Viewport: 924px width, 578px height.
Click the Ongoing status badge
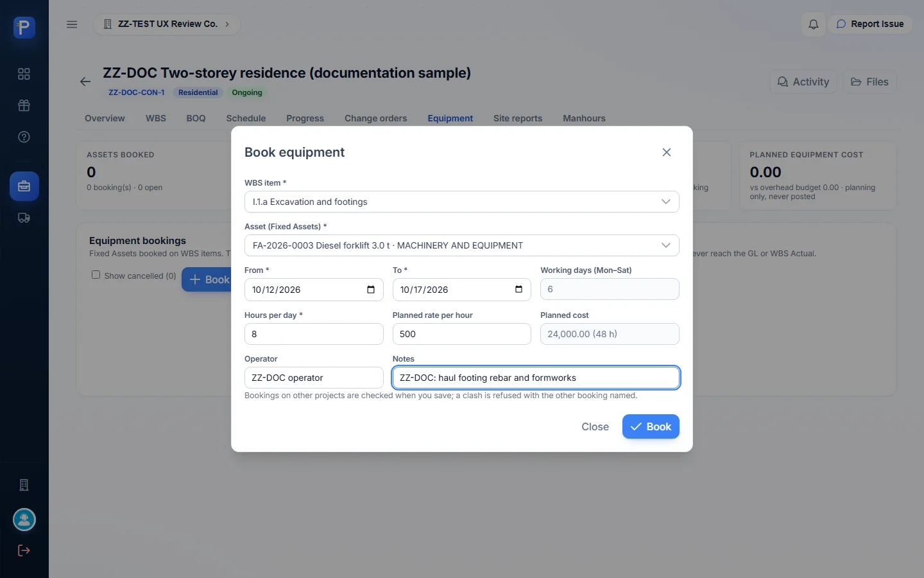[x=247, y=92]
